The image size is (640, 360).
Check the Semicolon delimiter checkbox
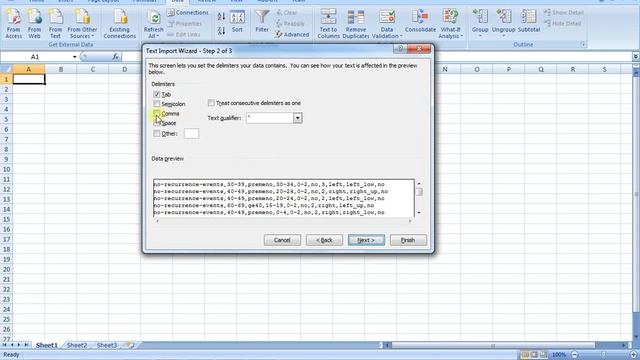point(157,104)
